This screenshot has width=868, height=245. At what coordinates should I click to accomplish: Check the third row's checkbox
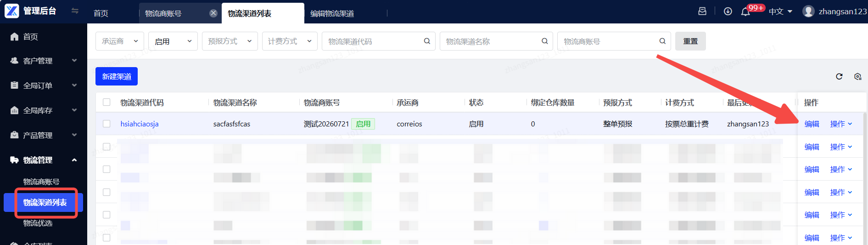point(106,169)
